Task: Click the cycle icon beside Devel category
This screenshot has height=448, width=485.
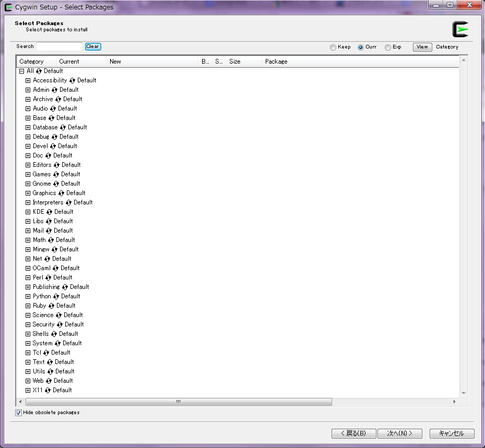Action: pyautogui.click(x=53, y=147)
